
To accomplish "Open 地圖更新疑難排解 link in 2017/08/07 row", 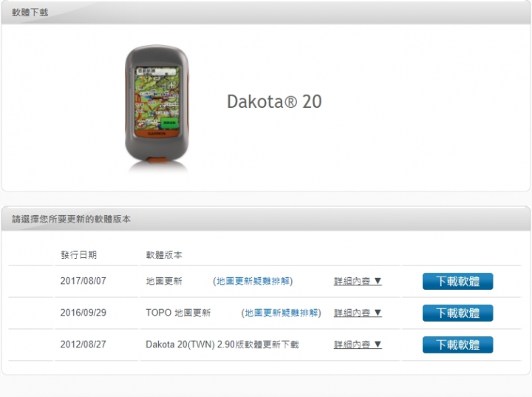I will [x=253, y=281].
